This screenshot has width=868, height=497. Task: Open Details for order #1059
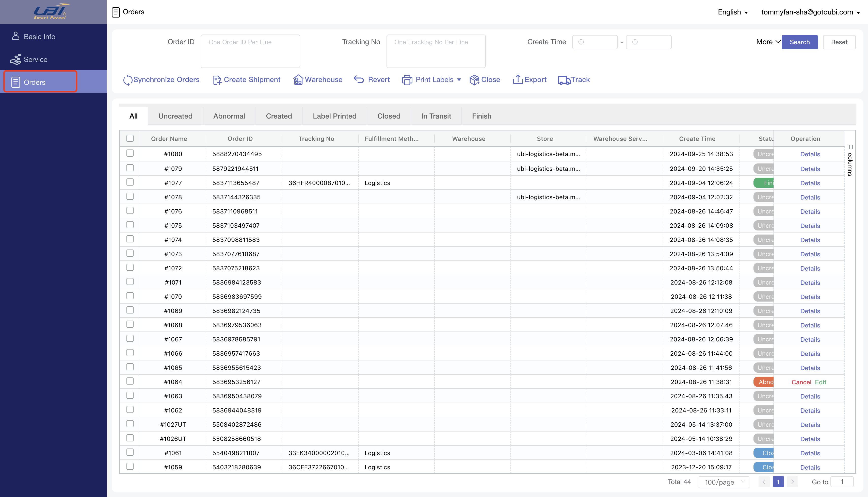pyautogui.click(x=810, y=468)
